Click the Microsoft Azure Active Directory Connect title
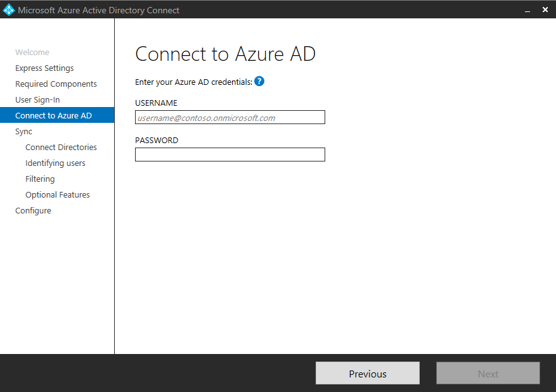This screenshot has width=556, height=392. tap(98, 10)
